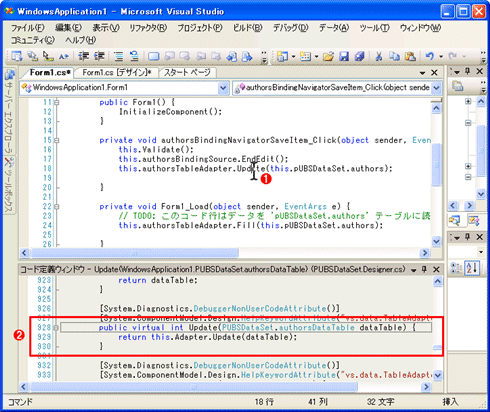This screenshot has height=412, width=490.
Task: Switch to Solution Explorer bottom tab icon
Action: (x=455, y=220)
